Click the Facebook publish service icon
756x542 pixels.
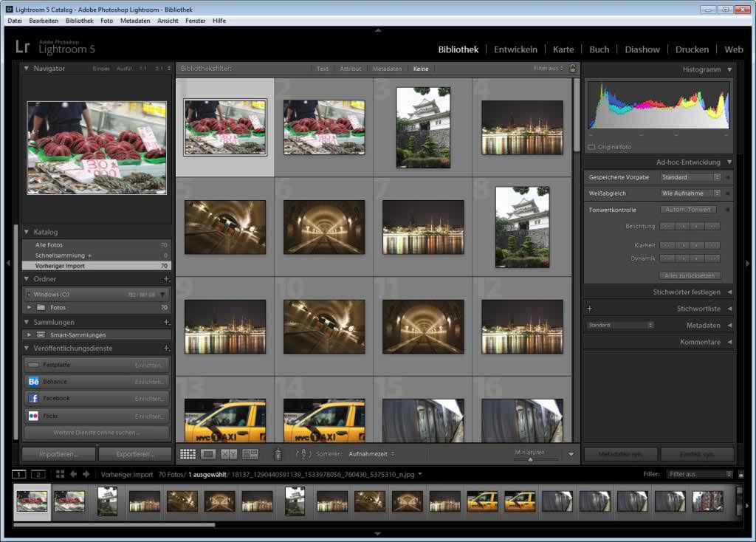[33, 399]
